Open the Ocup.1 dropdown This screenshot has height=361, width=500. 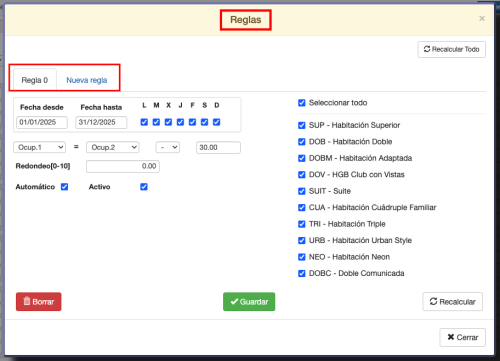pos(39,147)
